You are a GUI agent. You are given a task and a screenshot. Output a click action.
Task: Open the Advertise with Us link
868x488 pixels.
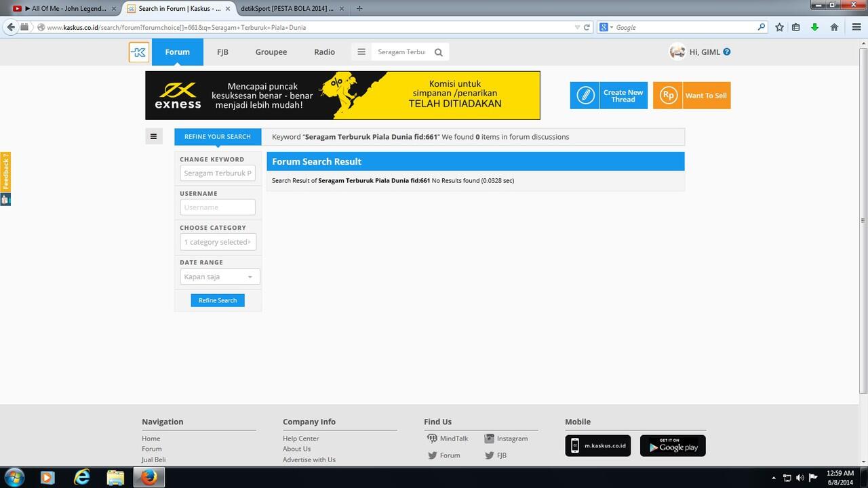pos(309,460)
